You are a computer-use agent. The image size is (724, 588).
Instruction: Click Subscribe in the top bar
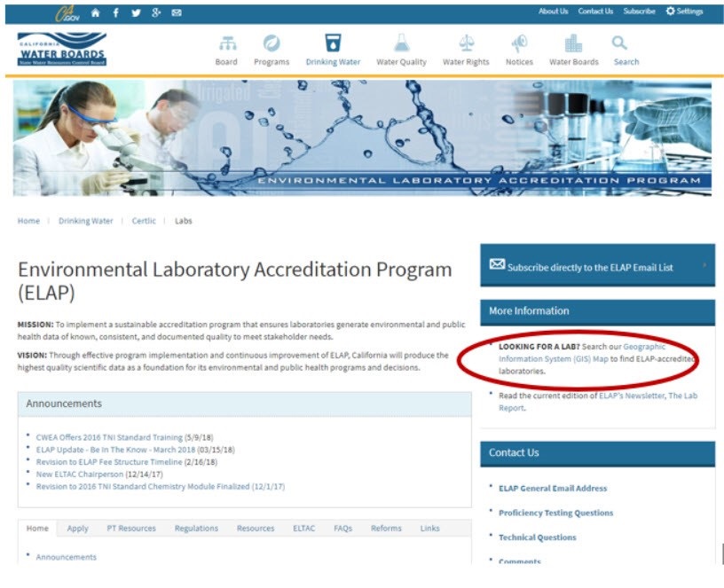click(639, 11)
